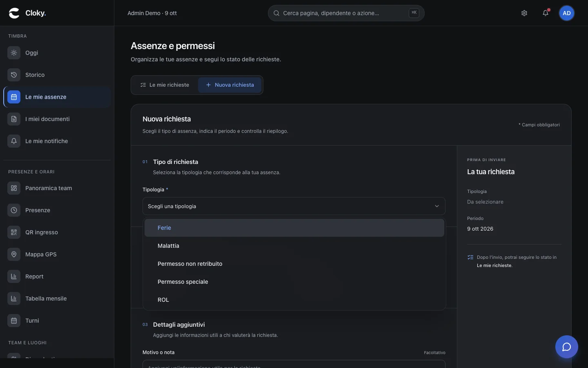The height and width of the screenshot is (368, 588).
Task: Open Tabella mensile chart icon
Action: (14, 298)
